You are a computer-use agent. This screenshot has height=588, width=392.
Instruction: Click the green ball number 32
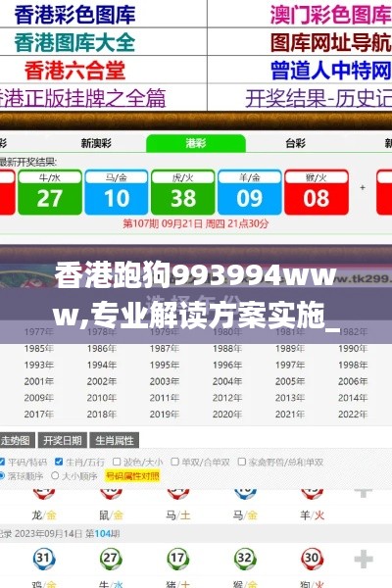click(245, 559)
